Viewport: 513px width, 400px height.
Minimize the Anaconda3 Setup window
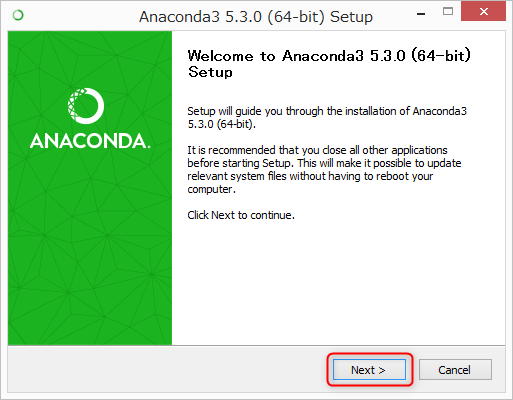(421, 14)
